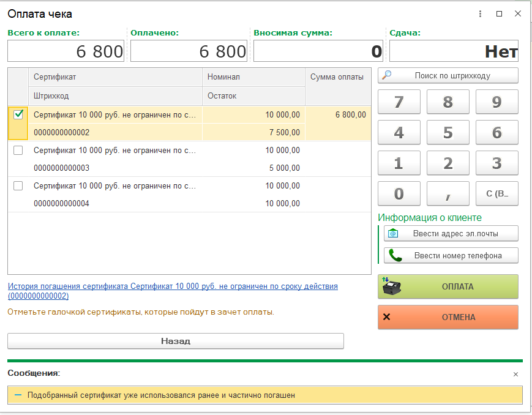Screen dimensions: 532x415
Task: Click Сумма оплаты column header
Action: coord(338,86)
